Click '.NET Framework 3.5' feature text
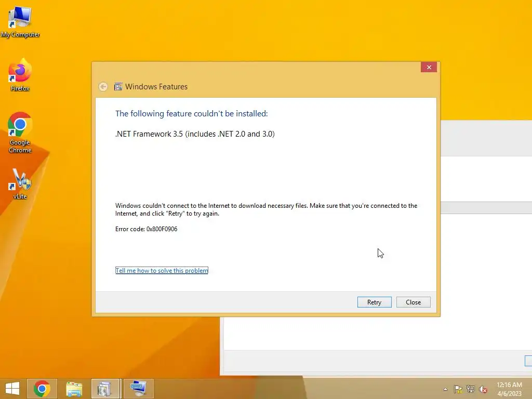 click(195, 134)
